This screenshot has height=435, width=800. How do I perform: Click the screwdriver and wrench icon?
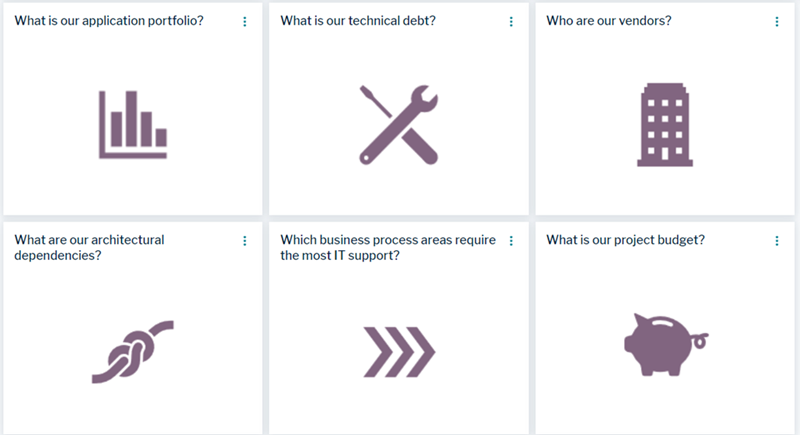tap(398, 124)
